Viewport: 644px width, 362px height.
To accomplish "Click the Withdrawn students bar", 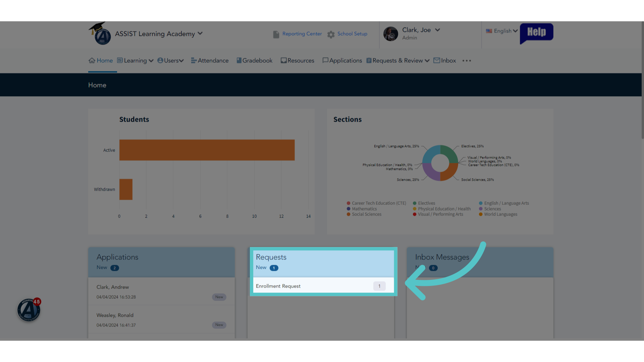I will (126, 189).
